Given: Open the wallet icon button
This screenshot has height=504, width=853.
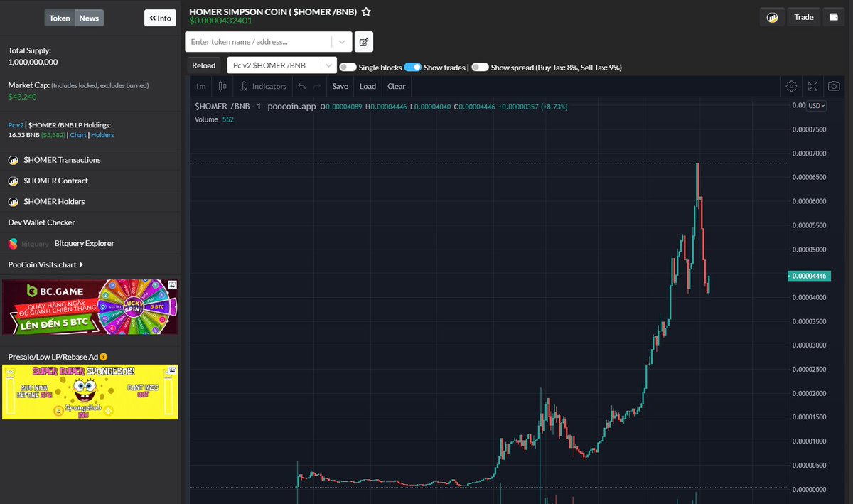Looking at the screenshot, I should coord(834,17).
